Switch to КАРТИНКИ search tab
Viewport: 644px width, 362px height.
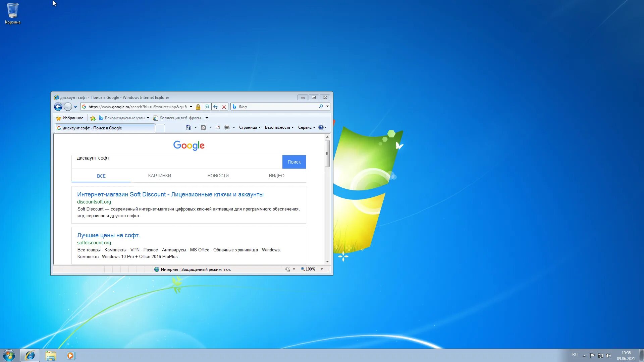(x=159, y=176)
